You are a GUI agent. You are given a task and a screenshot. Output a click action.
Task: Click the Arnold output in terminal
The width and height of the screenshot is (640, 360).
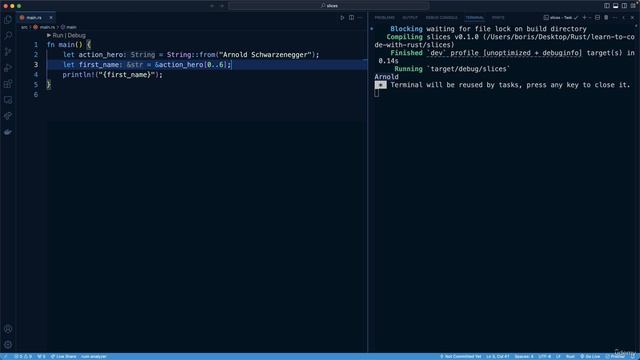386,77
